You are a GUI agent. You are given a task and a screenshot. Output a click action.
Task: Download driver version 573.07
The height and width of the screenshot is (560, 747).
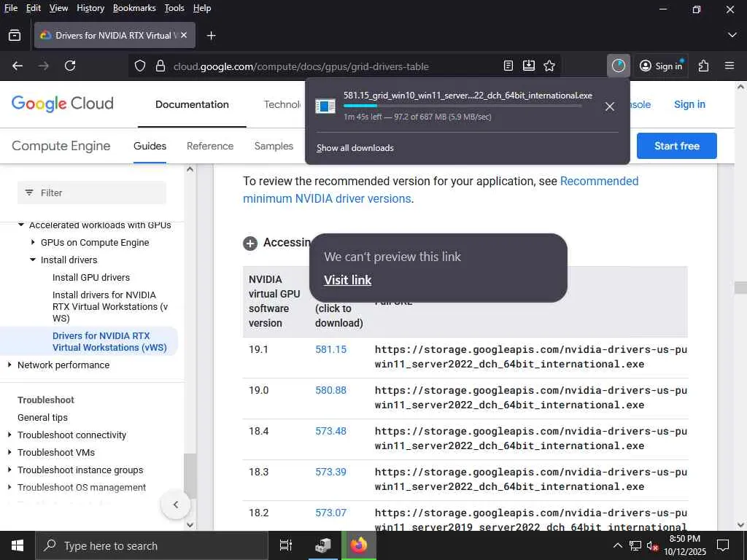point(330,513)
